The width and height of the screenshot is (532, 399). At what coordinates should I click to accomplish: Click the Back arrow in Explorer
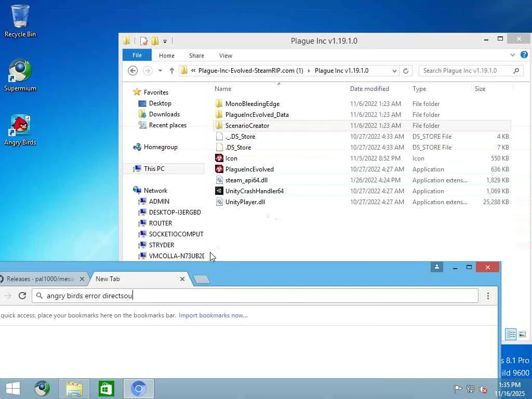(x=132, y=71)
